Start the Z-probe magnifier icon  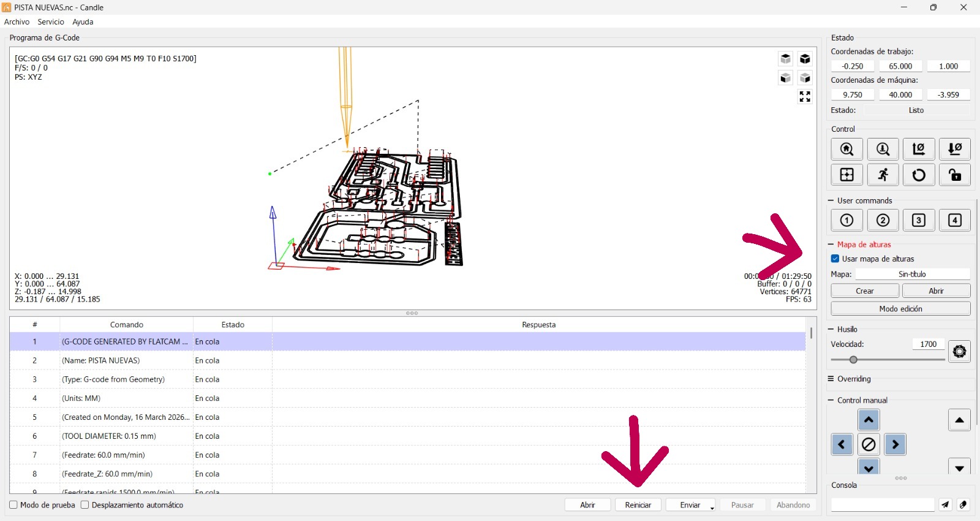click(883, 149)
